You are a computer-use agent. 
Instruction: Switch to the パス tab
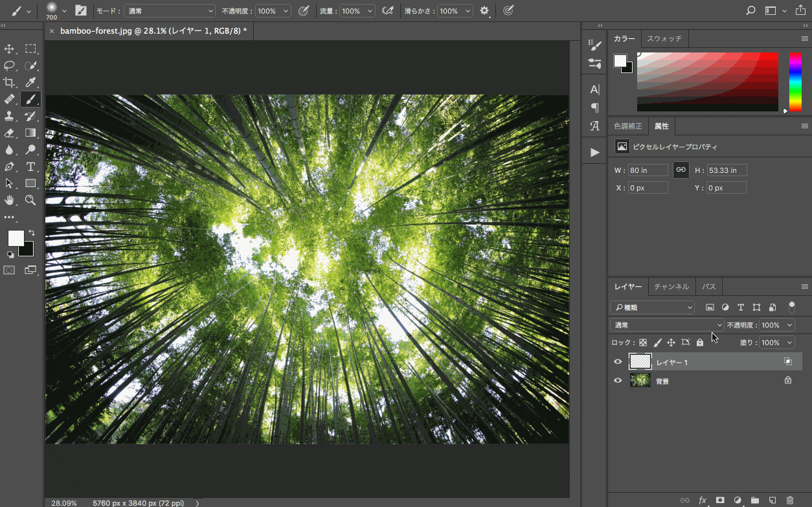[709, 286]
